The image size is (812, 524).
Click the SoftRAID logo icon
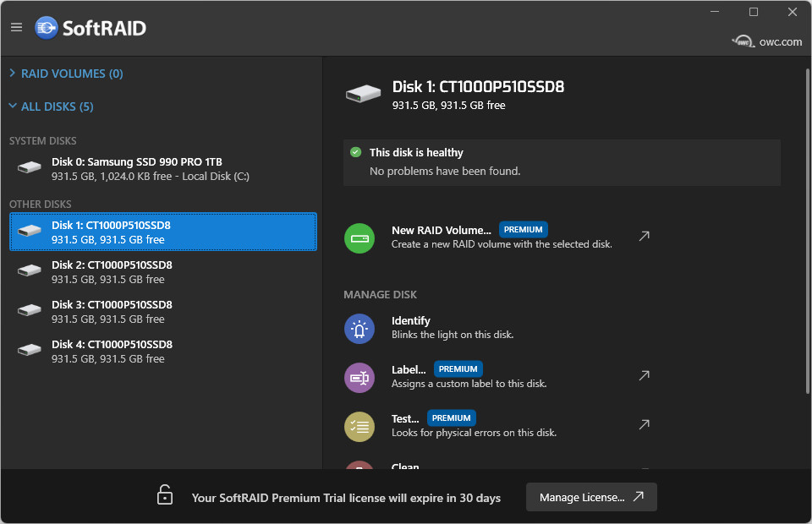[47, 28]
